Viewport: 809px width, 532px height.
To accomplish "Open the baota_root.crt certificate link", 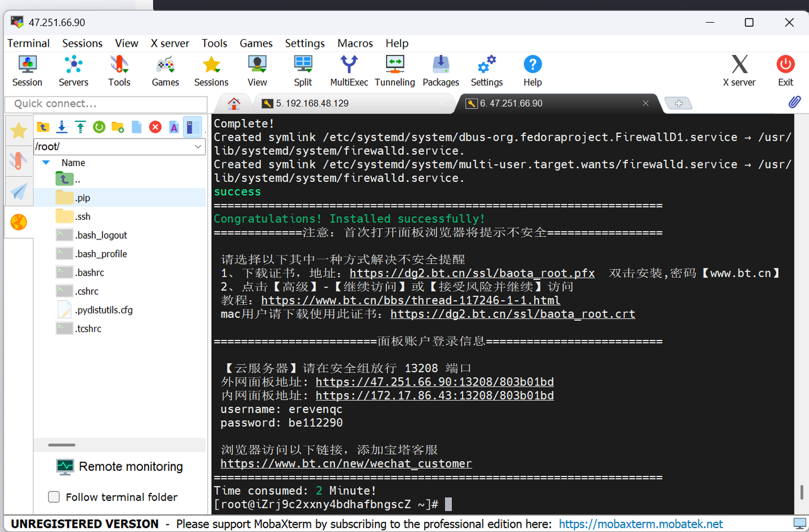I will point(513,314).
